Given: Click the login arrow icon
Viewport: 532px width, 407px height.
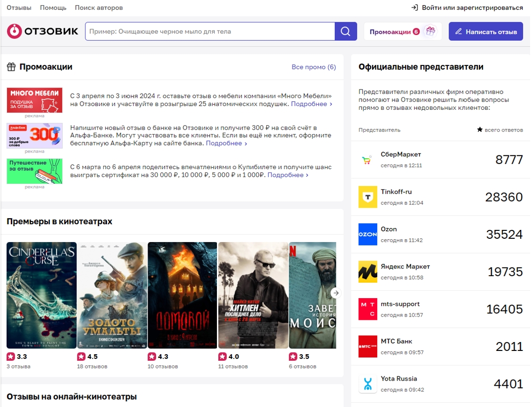Looking at the screenshot, I should click(415, 8).
